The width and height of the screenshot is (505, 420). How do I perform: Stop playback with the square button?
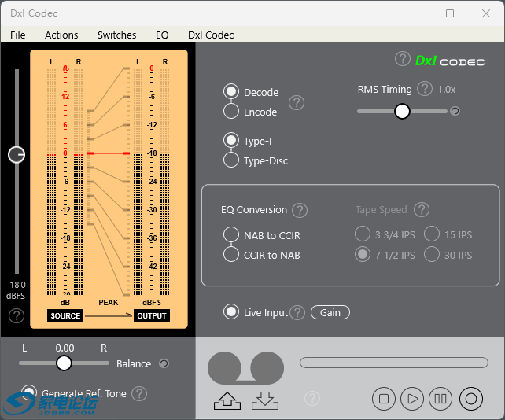pyautogui.click(x=384, y=399)
